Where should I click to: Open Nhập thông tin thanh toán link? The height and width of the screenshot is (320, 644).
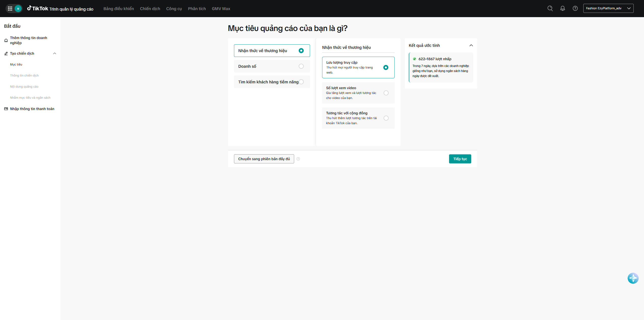pos(32,109)
